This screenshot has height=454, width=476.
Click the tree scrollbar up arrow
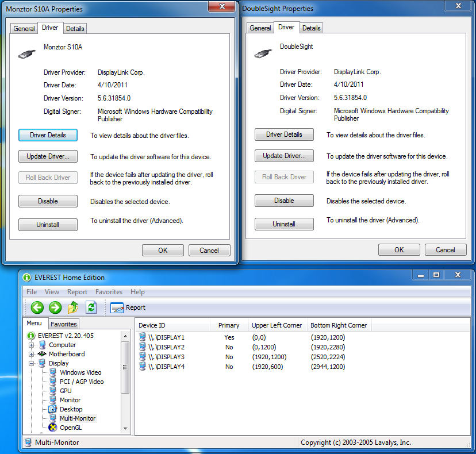pos(125,336)
